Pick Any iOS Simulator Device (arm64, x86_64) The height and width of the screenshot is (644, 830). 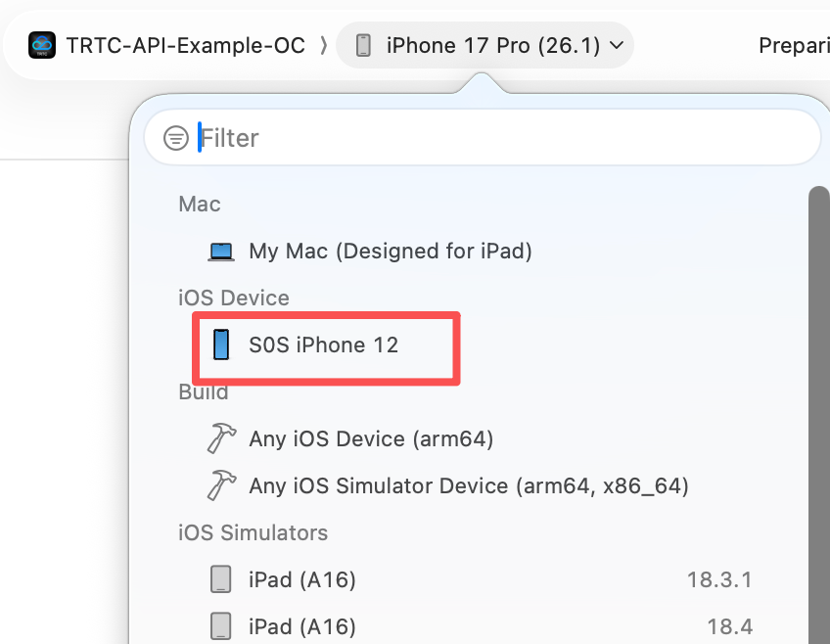469,485
